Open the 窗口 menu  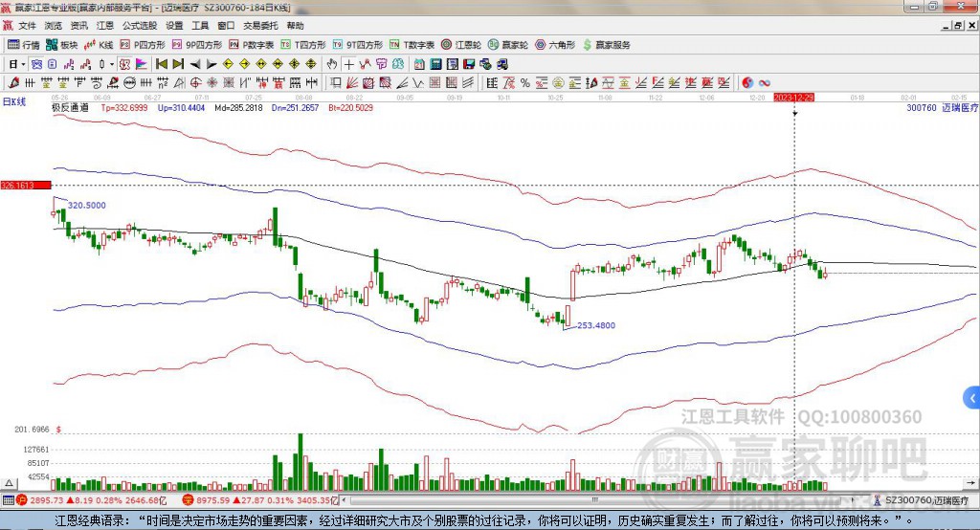click(226, 26)
